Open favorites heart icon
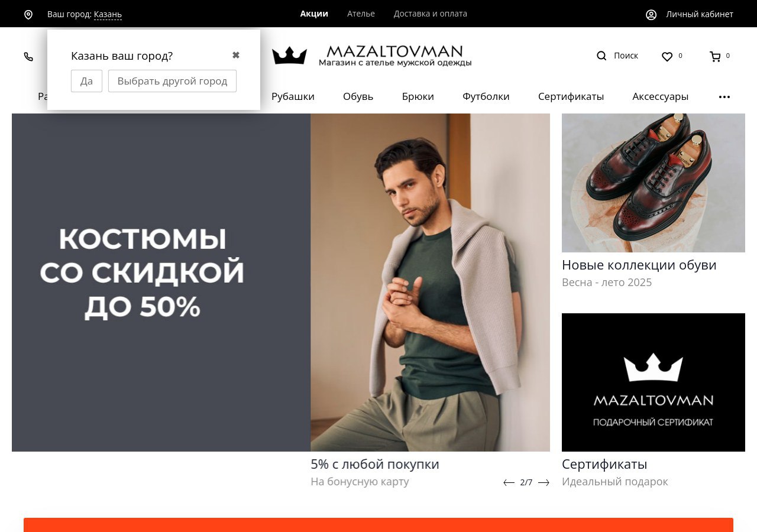Screen dimensions: 757x532 (667, 57)
